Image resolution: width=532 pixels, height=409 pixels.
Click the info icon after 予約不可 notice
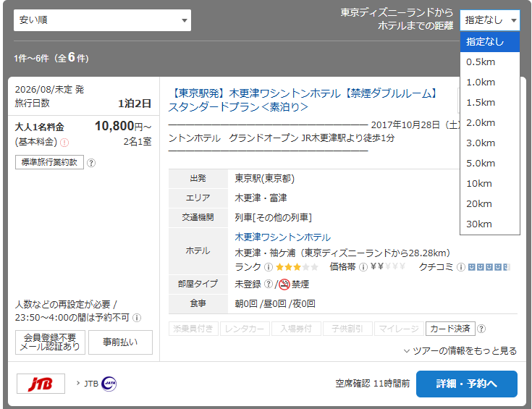pos(137,318)
